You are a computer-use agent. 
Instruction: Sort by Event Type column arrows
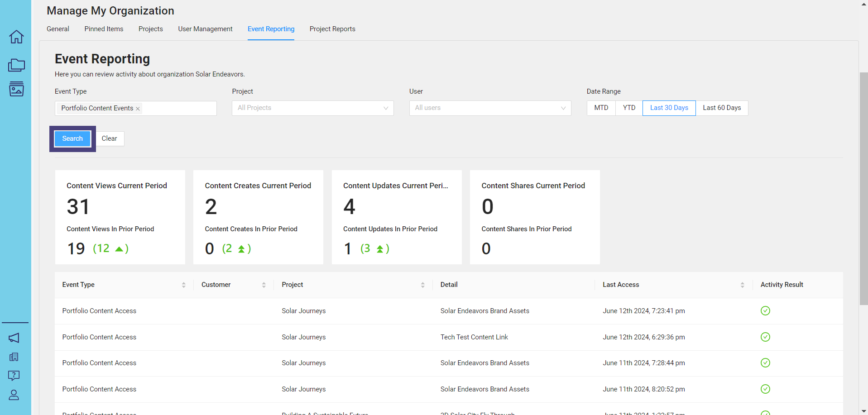(183, 285)
